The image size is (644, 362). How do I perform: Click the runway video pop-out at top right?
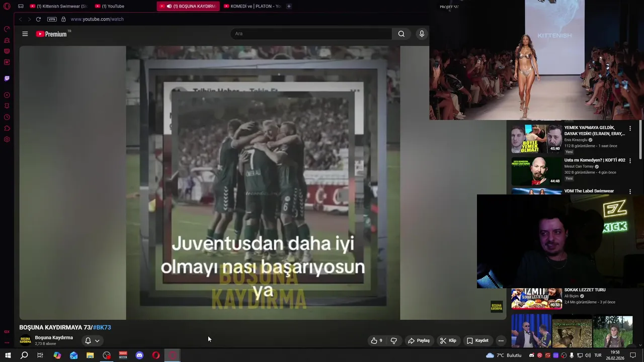point(536,60)
